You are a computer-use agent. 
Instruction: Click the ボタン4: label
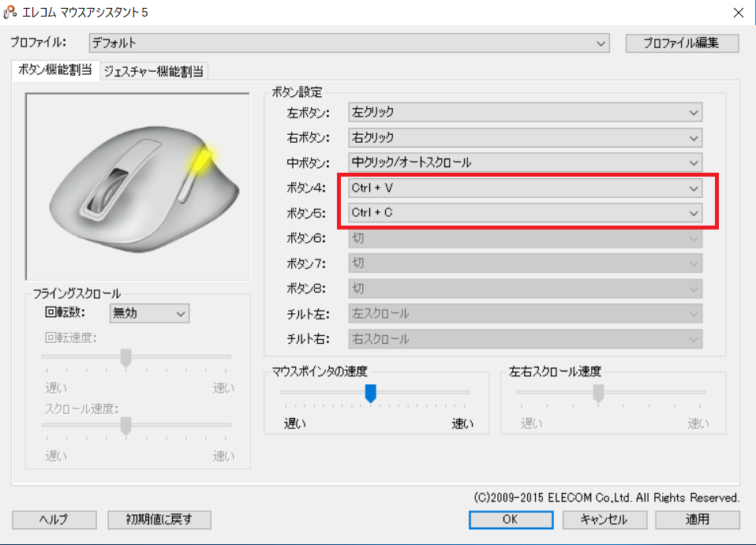tap(306, 188)
